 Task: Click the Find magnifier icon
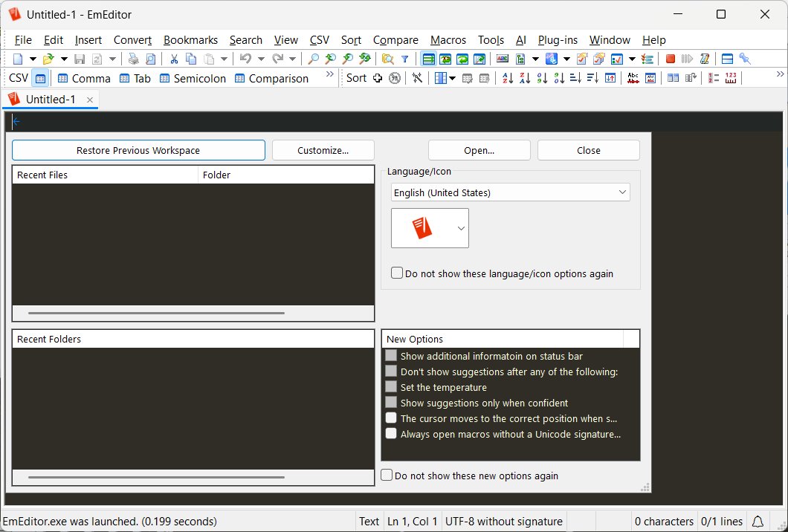[313, 59]
